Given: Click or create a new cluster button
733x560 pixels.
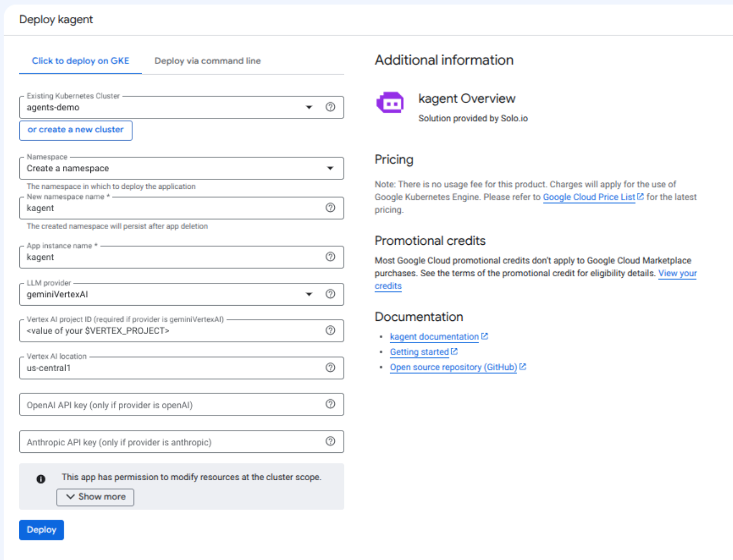Looking at the screenshot, I should click(76, 130).
